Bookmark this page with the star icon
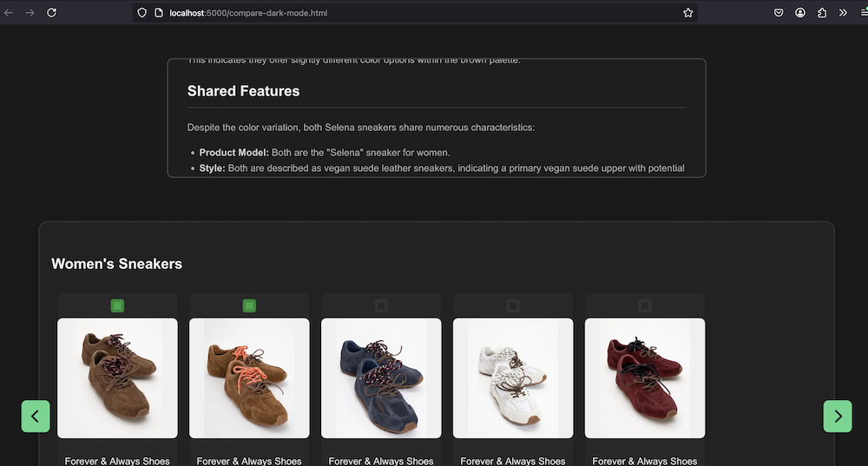This screenshot has height=466, width=868. (687, 13)
